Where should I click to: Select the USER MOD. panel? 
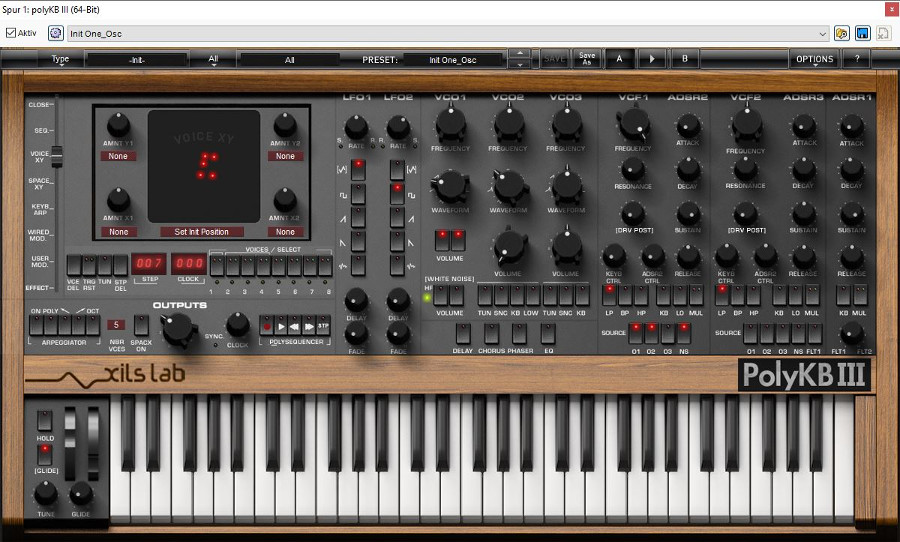pyautogui.click(x=40, y=261)
